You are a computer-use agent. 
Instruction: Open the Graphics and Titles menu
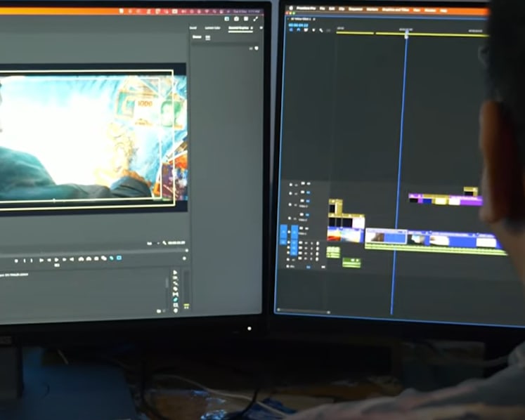point(396,10)
